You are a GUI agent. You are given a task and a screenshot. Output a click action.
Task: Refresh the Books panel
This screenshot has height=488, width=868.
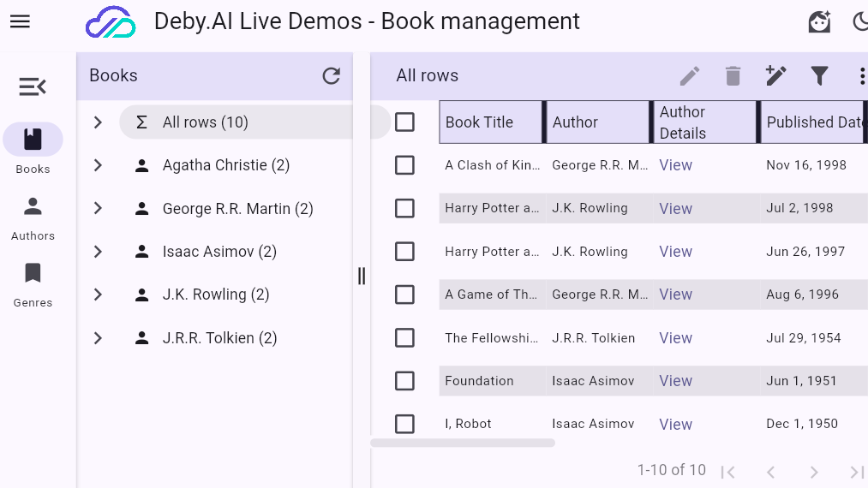pyautogui.click(x=331, y=76)
